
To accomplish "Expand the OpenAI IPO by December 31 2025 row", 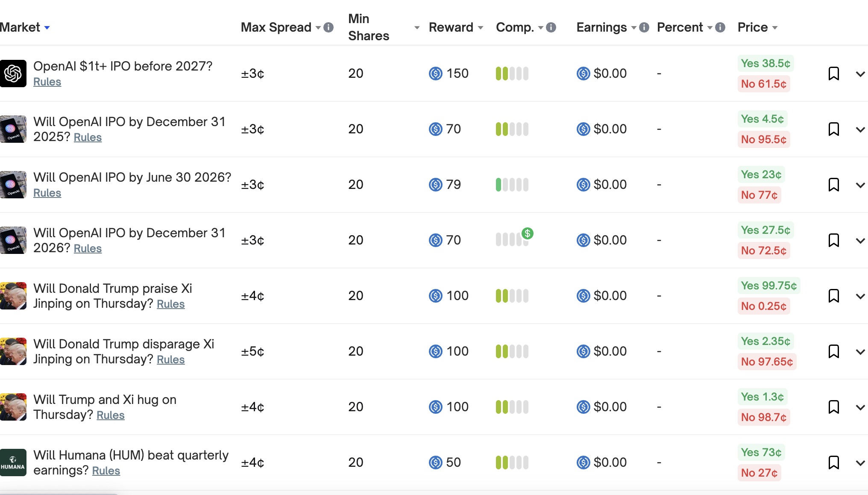I will click(x=860, y=130).
